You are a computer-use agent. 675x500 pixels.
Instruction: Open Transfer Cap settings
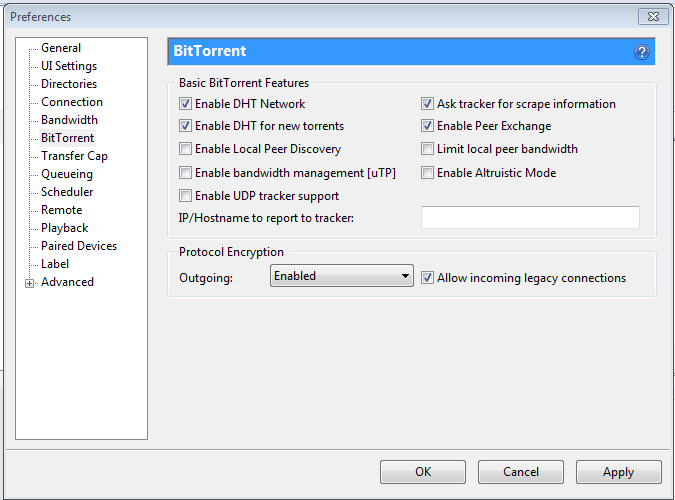tap(74, 156)
